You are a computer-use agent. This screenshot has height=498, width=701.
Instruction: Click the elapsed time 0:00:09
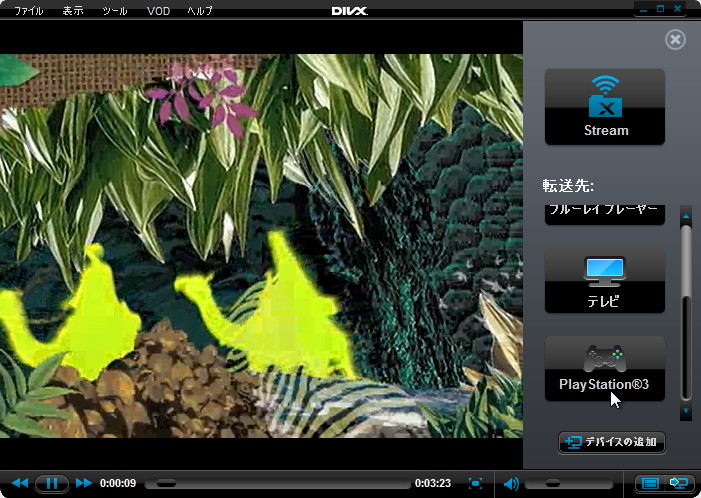118,483
